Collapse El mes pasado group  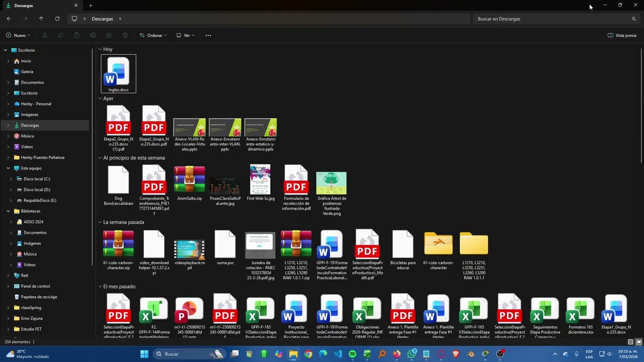click(x=100, y=287)
